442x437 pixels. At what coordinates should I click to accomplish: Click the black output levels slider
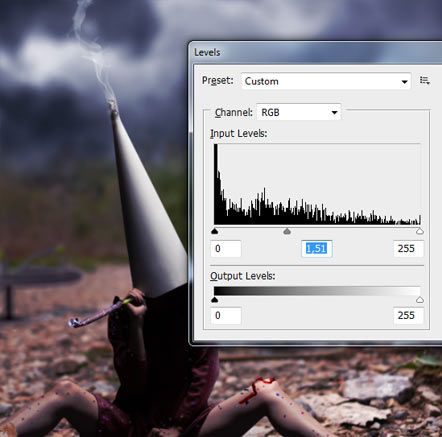(215, 300)
